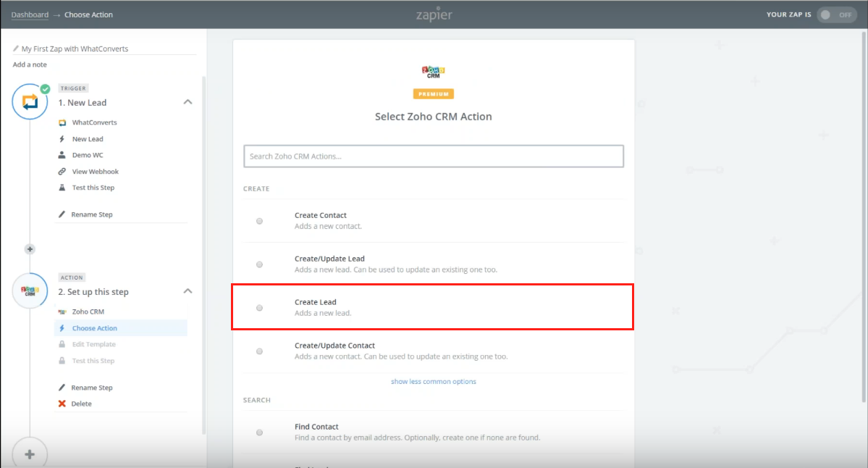Click the pencil icon beside the Zap name

[16, 49]
